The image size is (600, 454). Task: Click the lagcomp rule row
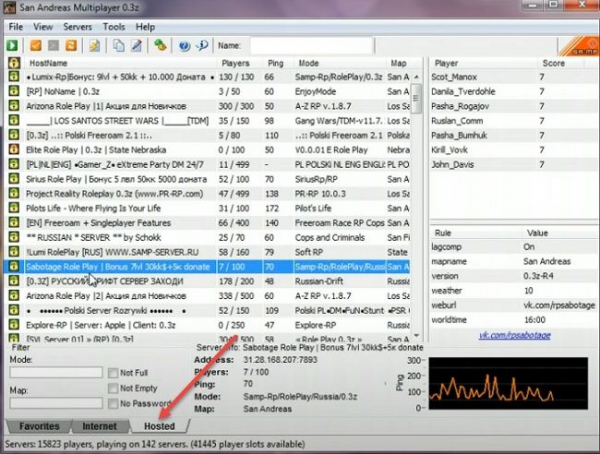pos(513,247)
